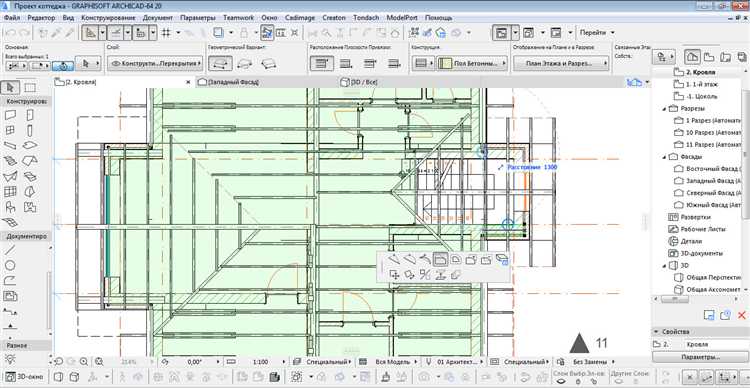Viewport: 750px width, 388px height.
Task: Choose the Column tool in the toolbox
Action: pos(30,130)
